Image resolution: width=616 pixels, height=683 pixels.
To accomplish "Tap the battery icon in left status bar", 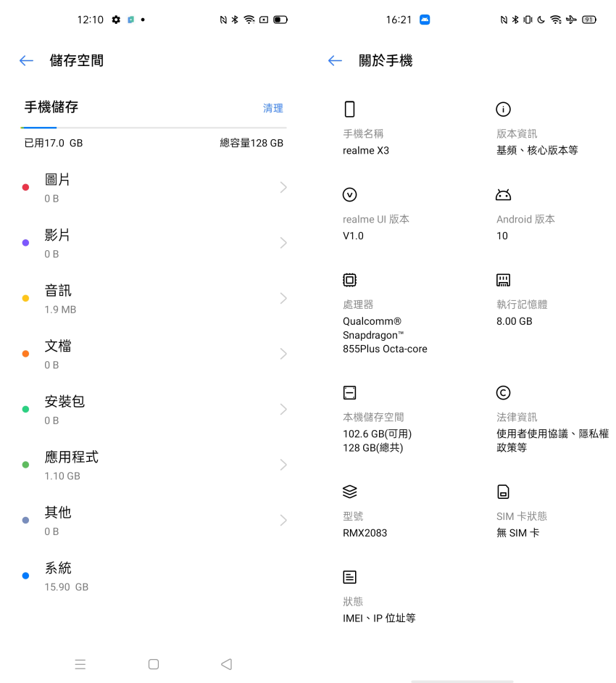I will point(280,20).
